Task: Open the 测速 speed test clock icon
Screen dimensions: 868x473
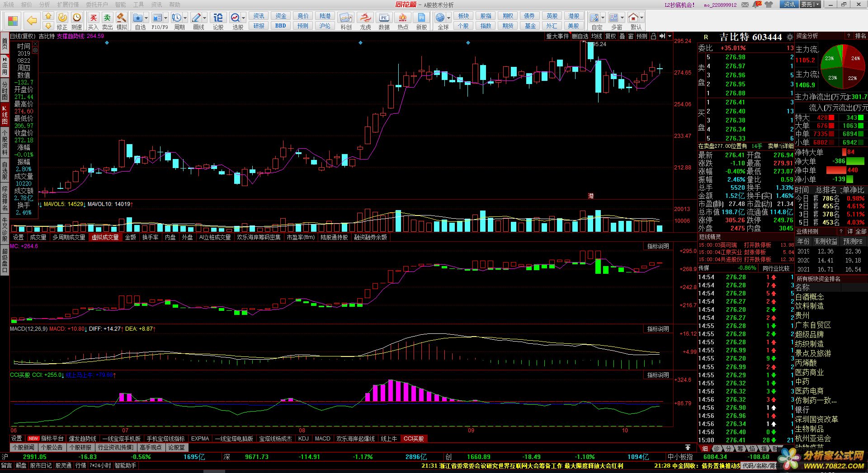Action: (77, 20)
